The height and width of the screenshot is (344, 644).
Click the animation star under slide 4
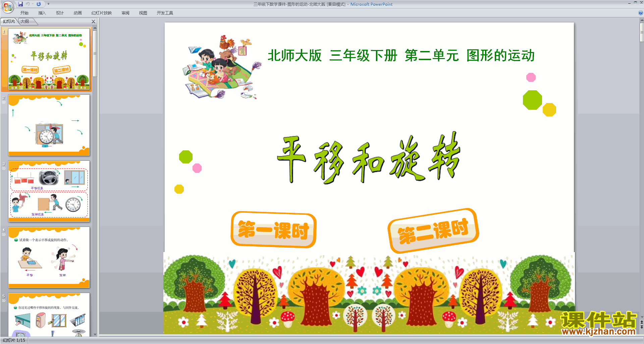(4, 234)
